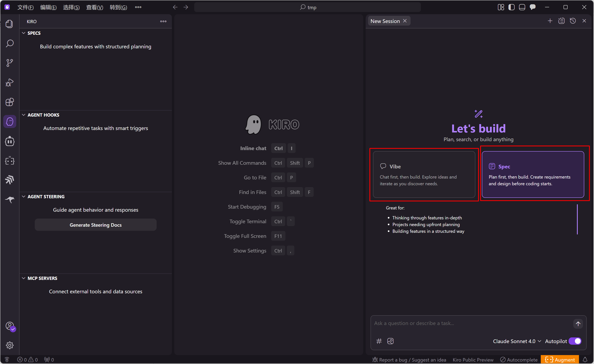Screen dimensions: 594x364
Task: Click Autocomplete status bar item
Action: [519, 360]
